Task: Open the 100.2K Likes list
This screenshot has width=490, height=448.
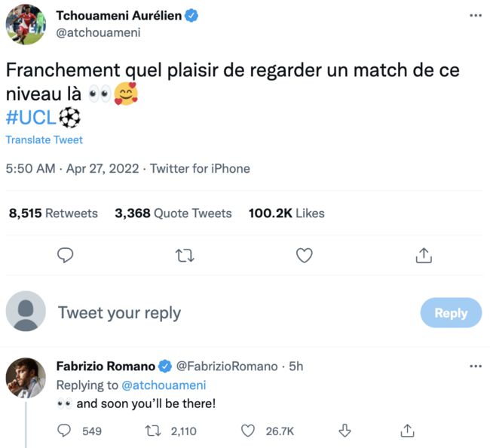Action: [x=286, y=213]
